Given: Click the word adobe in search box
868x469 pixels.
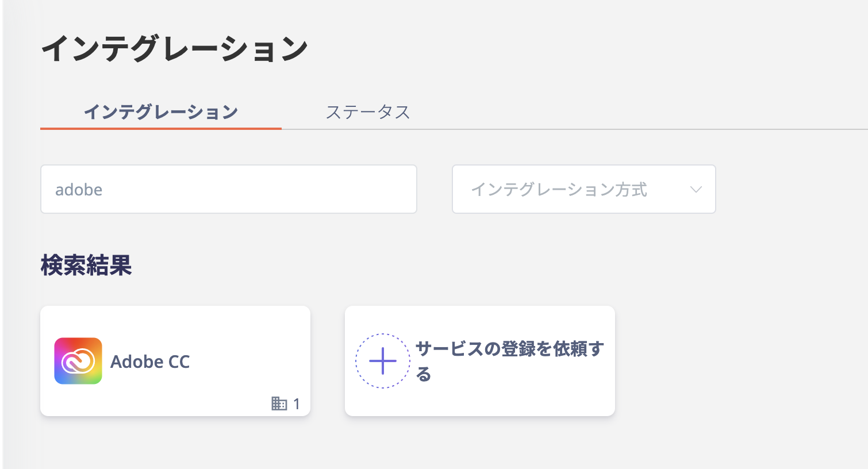Looking at the screenshot, I should click(x=79, y=190).
